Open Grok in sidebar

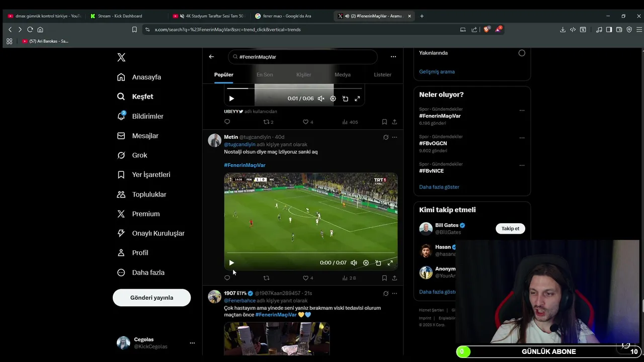click(132, 155)
